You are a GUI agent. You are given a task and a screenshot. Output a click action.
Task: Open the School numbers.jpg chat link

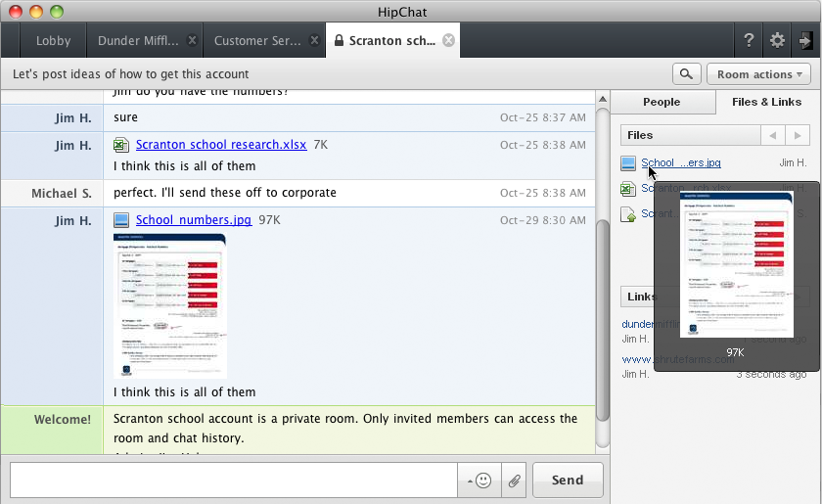(x=194, y=220)
